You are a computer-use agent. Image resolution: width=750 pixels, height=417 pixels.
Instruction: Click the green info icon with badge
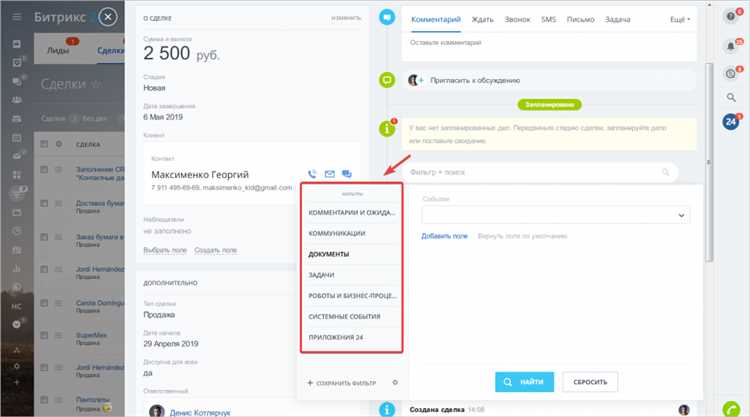tap(387, 128)
